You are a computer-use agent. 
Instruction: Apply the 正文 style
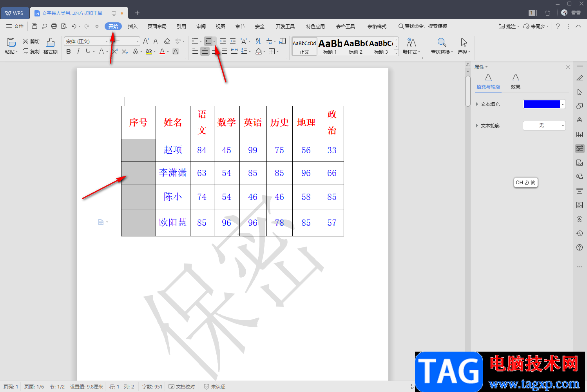(304, 46)
